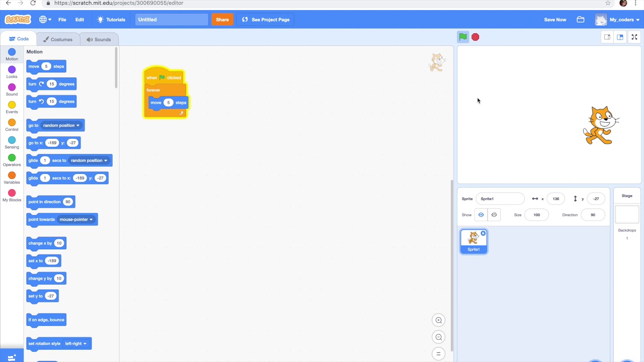Click the steps value in workspace move block
Screen dimensions: 644x362
[x=169, y=103]
